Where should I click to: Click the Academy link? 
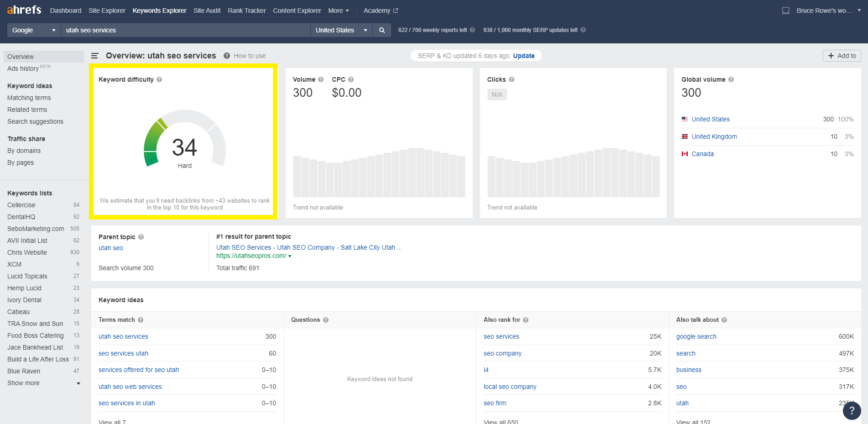(376, 10)
